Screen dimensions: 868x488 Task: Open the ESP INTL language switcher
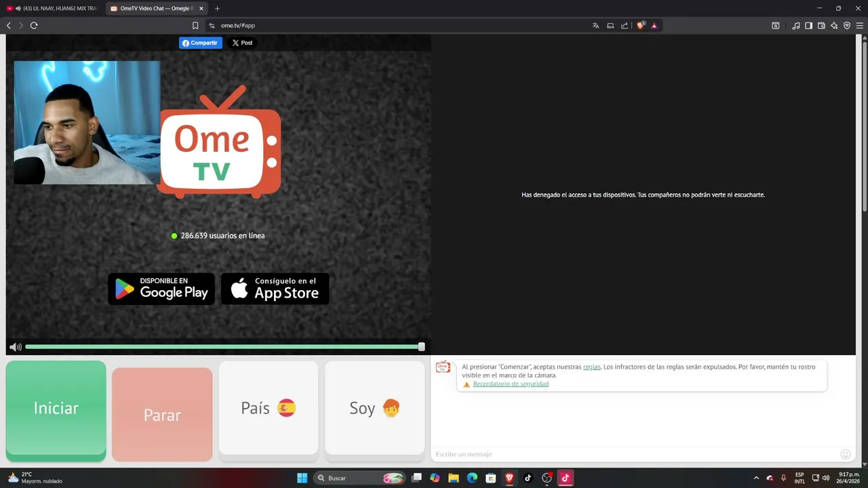click(x=800, y=478)
